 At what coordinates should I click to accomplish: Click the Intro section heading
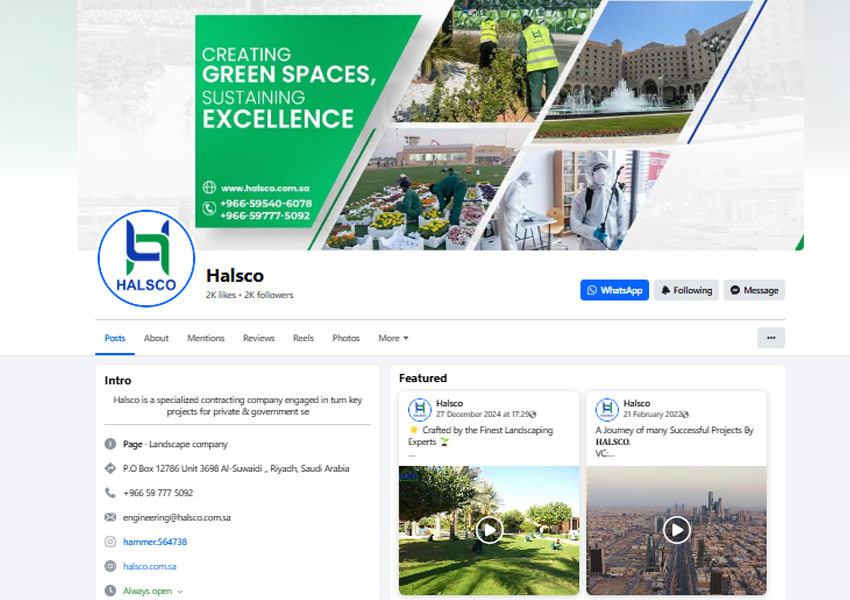coord(118,380)
